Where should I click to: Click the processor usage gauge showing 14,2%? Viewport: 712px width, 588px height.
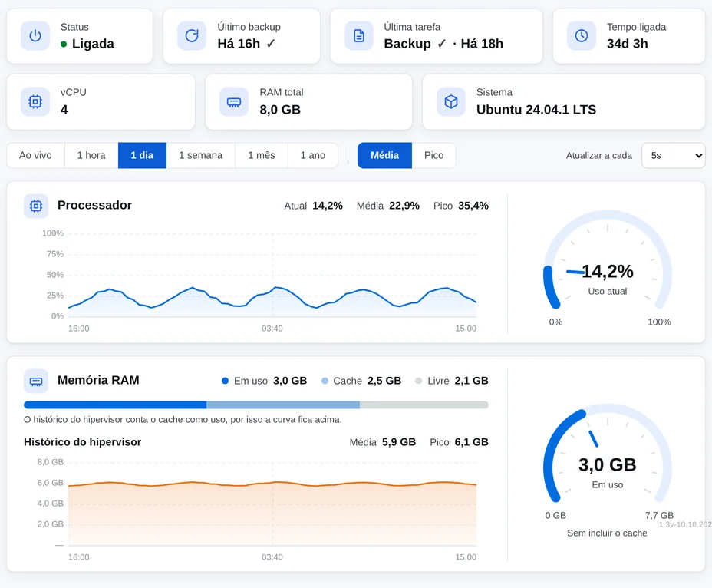pos(608,261)
